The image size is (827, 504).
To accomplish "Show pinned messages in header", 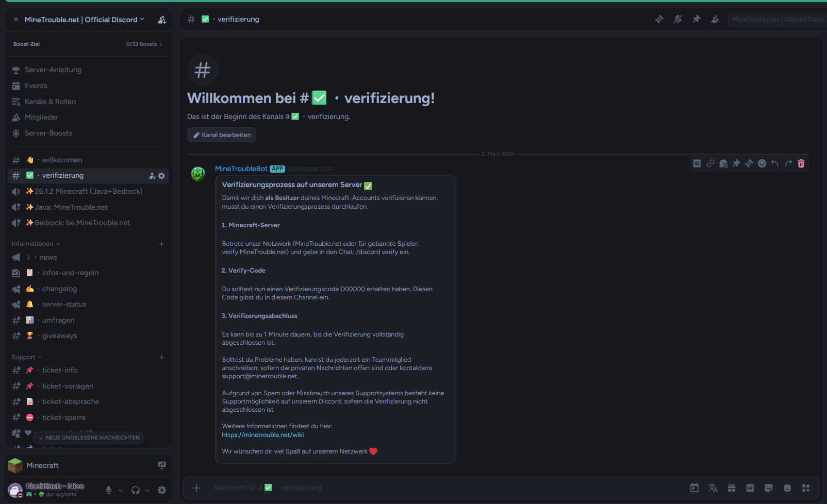I will point(697,19).
